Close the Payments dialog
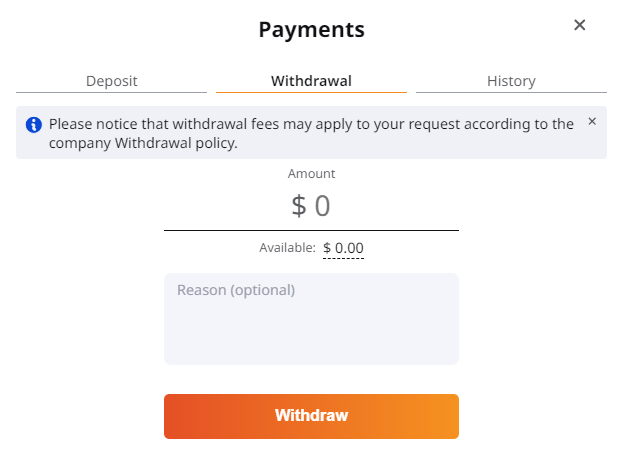This screenshot has height=476, width=622. pos(579,25)
